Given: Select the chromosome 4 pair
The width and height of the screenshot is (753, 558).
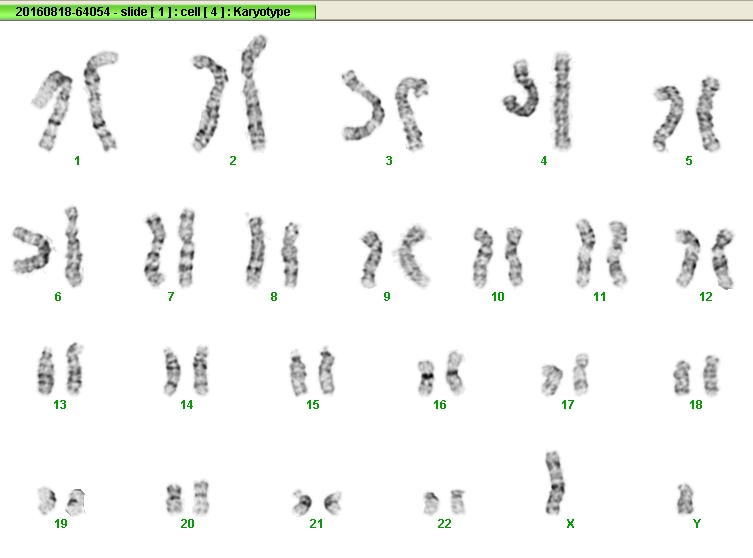Looking at the screenshot, I should pyautogui.click(x=538, y=101).
